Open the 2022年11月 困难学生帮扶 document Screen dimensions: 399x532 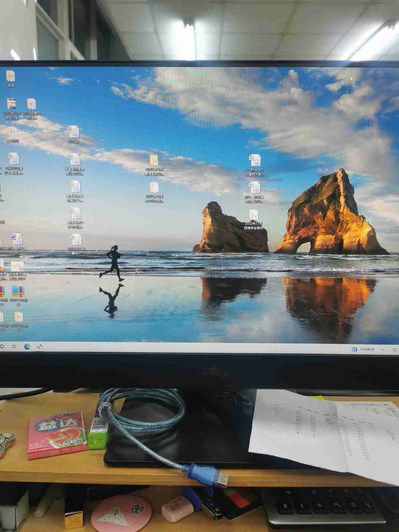click(253, 216)
